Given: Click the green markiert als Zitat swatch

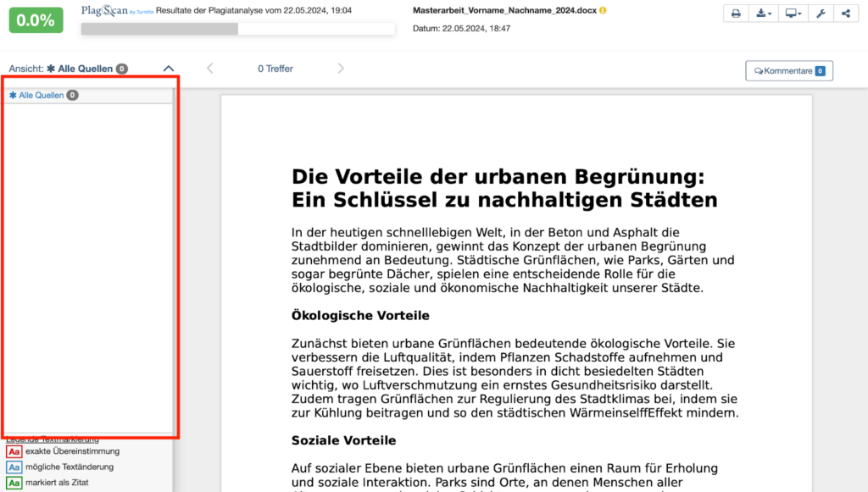Looking at the screenshot, I should (x=14, y=483).
